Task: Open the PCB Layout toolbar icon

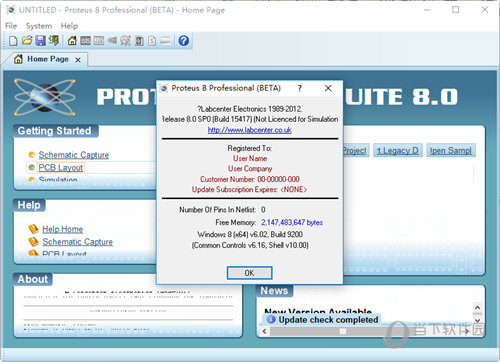Action: [99, 41]
